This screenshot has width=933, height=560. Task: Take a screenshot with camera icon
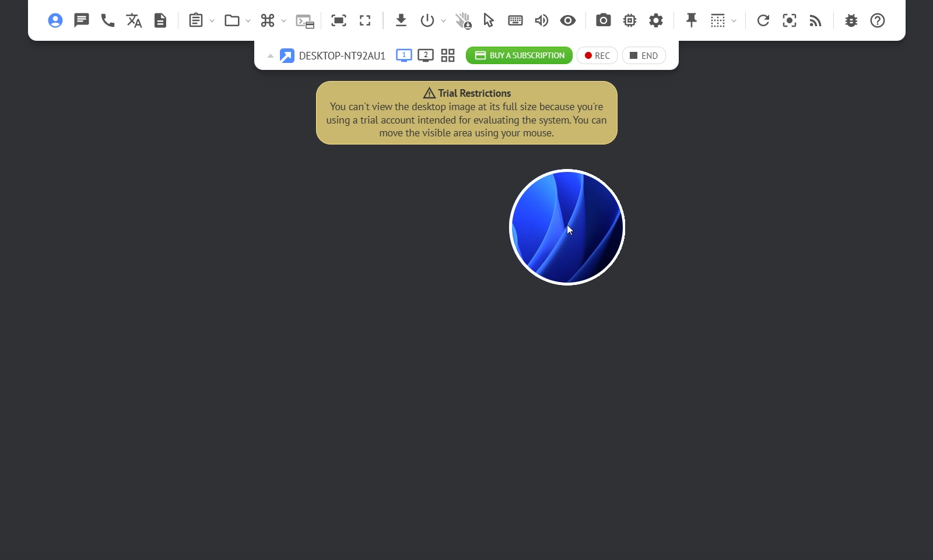[604, 21]
